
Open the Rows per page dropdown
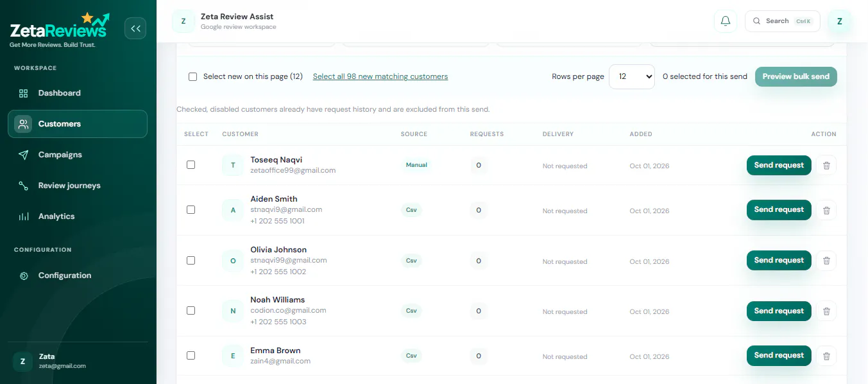(632, 76)
